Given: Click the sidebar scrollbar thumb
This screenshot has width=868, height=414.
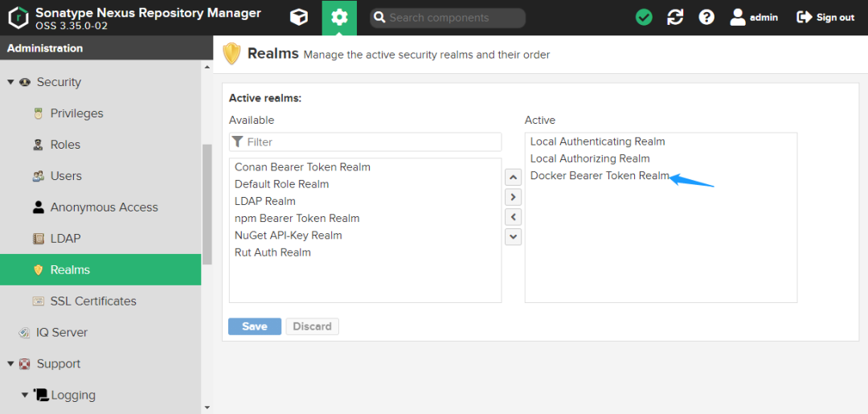Looking at the screenshot, I should (207, 205).
